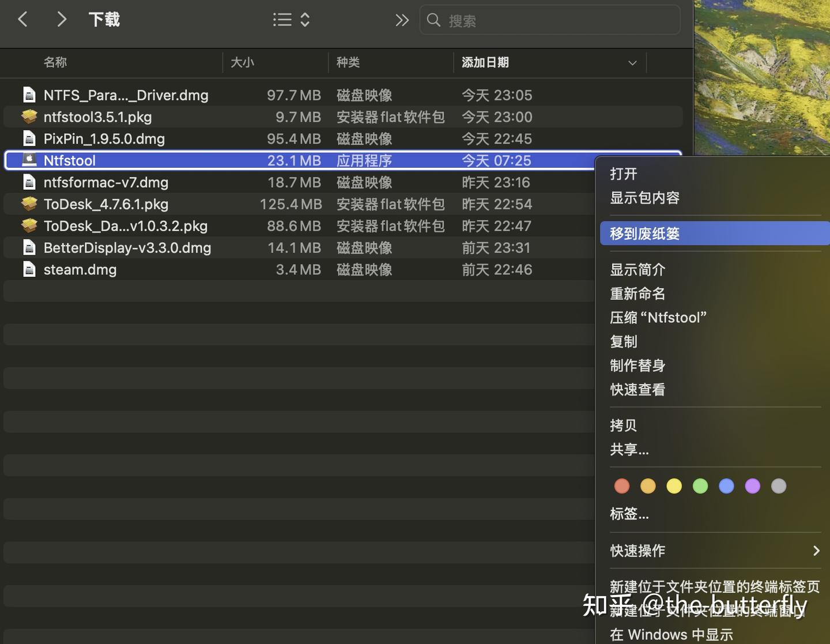
Task: Select the PixPin_1.9.5.0.dmg disk image icon
Action: click(x=29, y=138)
